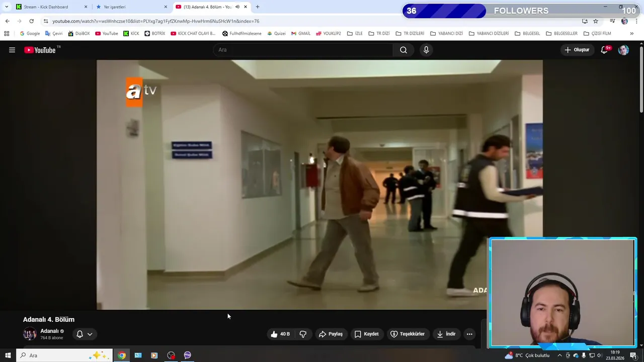The image size is (644, 362).
Task: Open the Çeviri bookmark
Action: tap(54, 34)
